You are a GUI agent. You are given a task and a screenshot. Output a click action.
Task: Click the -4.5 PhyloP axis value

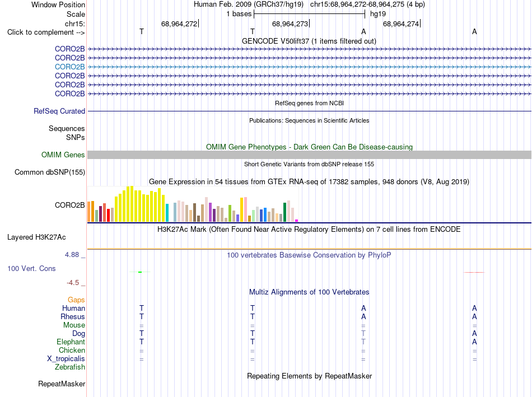tap(73, 283)
